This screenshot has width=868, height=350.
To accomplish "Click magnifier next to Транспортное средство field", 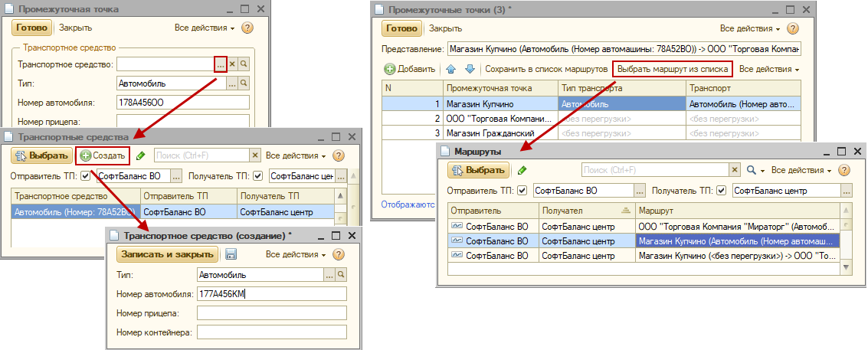I will [x=244, y=64].
